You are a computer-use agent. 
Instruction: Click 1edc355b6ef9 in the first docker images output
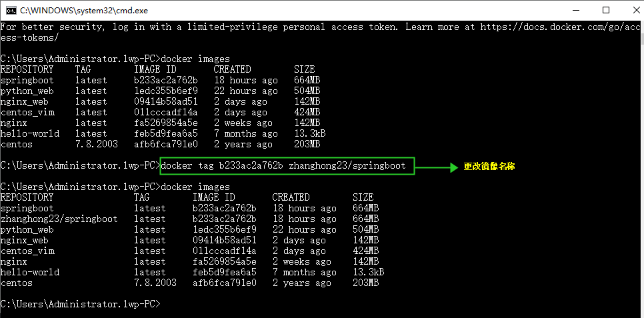(165, 91)
